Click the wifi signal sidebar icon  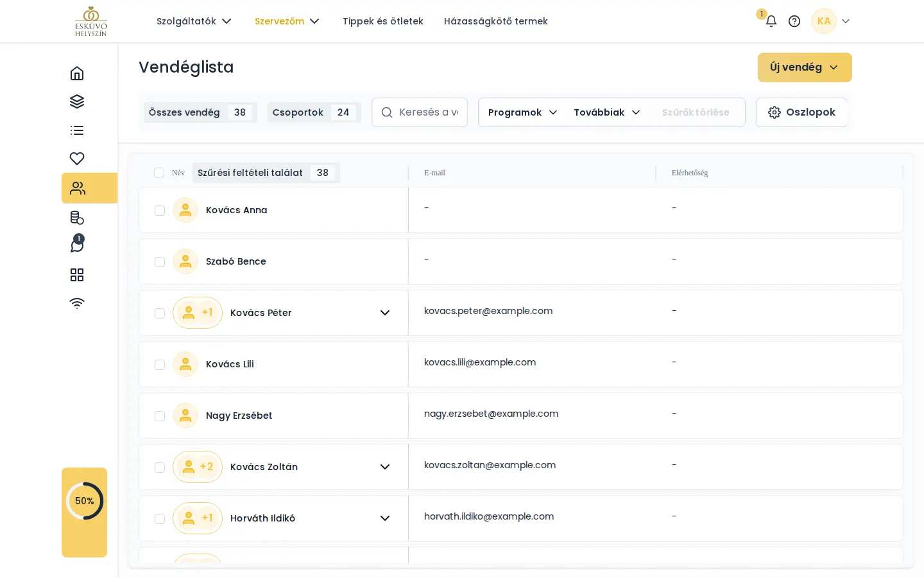point(77,303)
